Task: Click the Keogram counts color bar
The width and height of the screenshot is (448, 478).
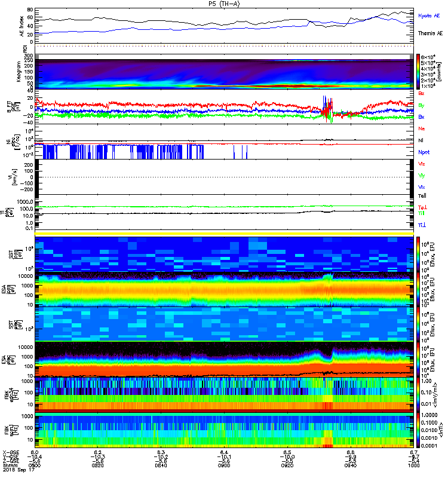Action: coord(418,72)
